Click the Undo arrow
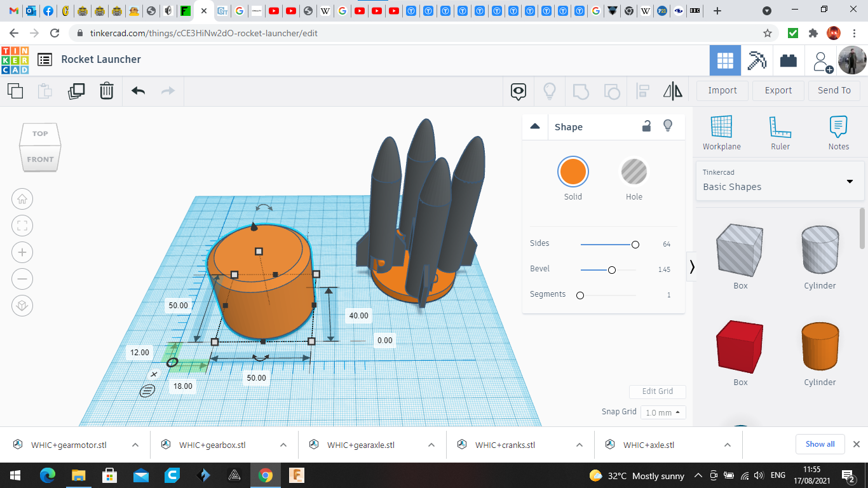Screen dimensions: 868x488 (x=138, y=91)
